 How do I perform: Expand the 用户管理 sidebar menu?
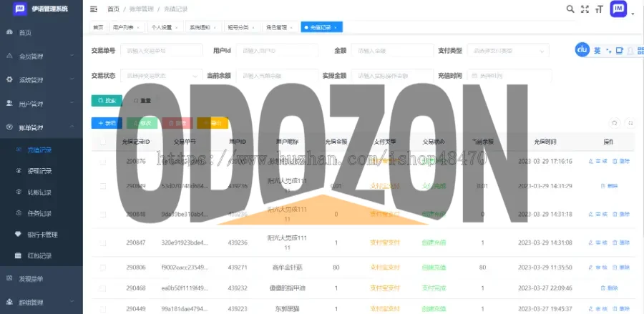point(41,104)
